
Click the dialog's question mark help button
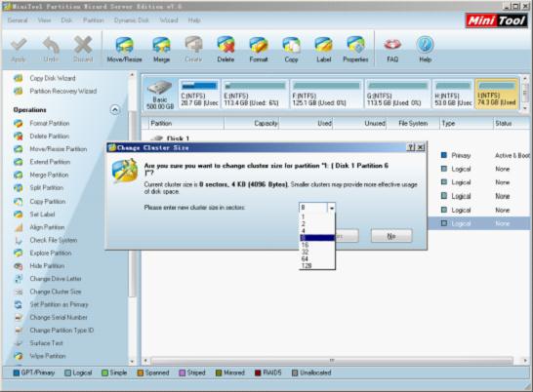411,147
